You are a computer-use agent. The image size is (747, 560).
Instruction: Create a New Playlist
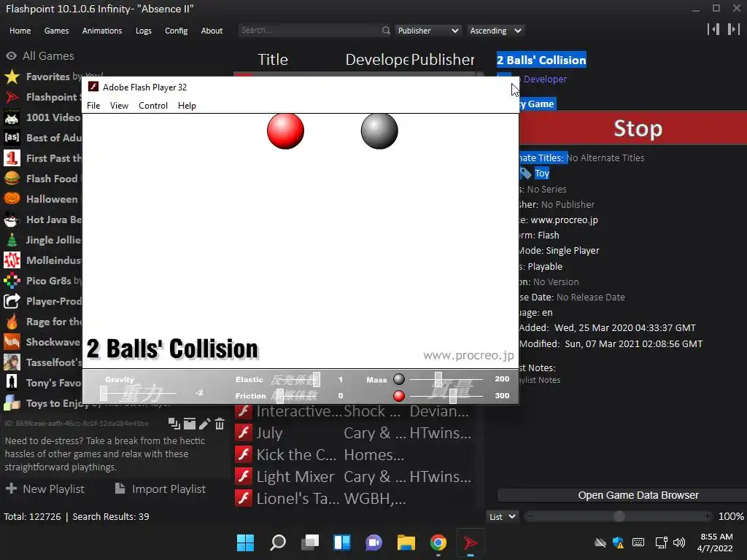tap(44, 489)
